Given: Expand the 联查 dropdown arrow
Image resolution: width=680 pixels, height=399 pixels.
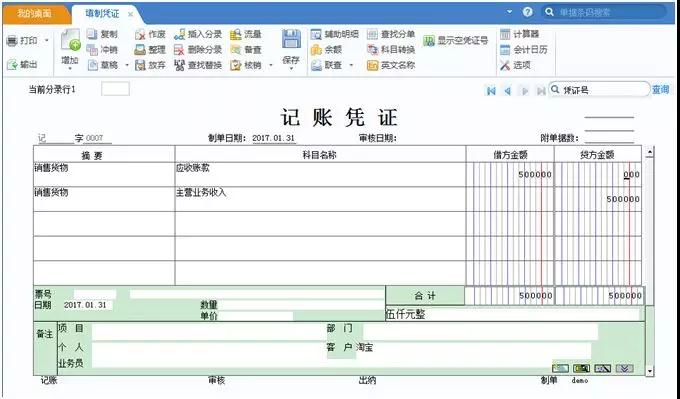Looking at the screenshot, I should (351, 65).
